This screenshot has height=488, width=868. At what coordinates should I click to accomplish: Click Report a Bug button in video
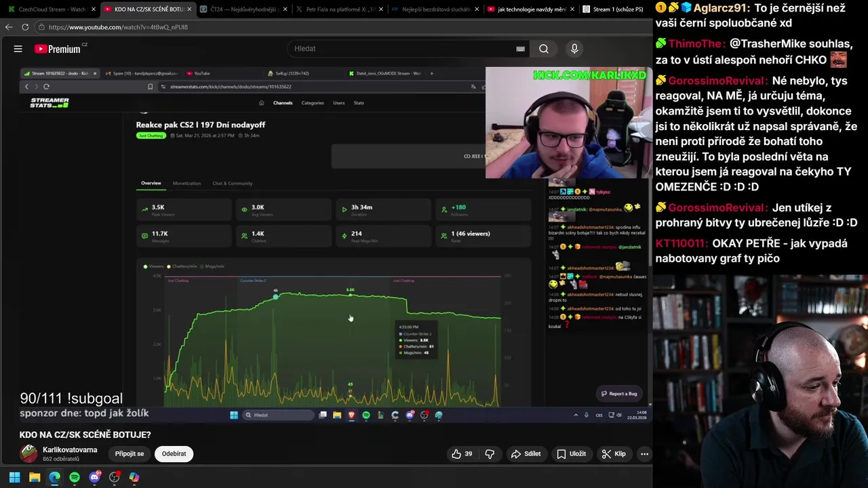click(618, 394)
